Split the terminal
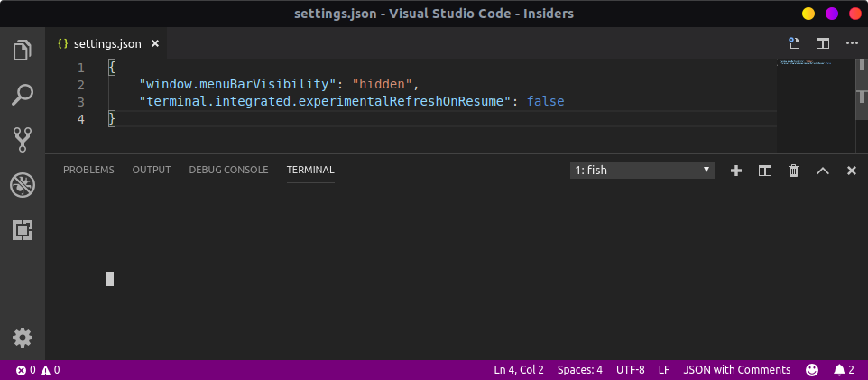Viewport: 868px width, 380px height. point(765,171)
